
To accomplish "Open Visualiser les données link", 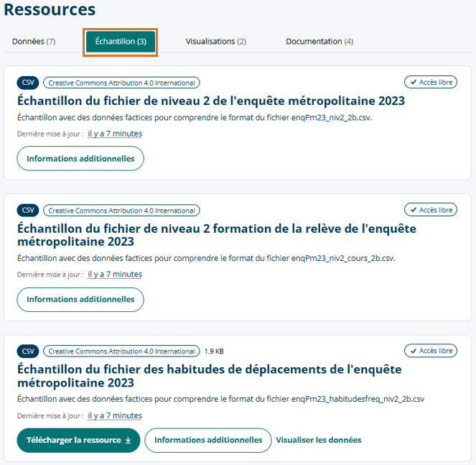I will point(319,440).
